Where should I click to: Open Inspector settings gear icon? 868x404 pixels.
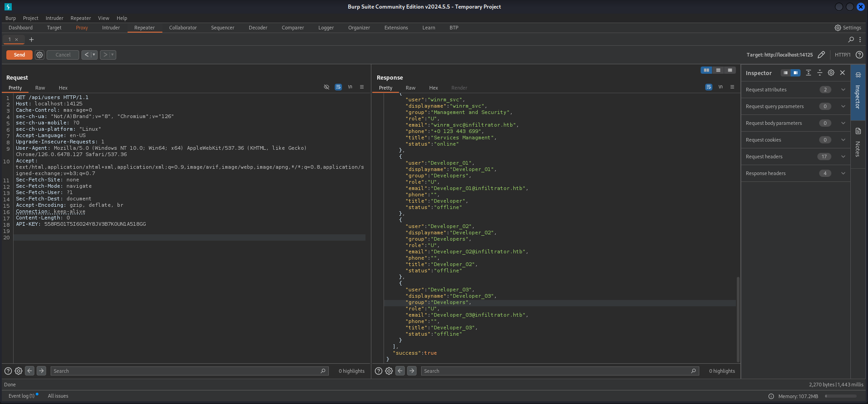(831, 73)
